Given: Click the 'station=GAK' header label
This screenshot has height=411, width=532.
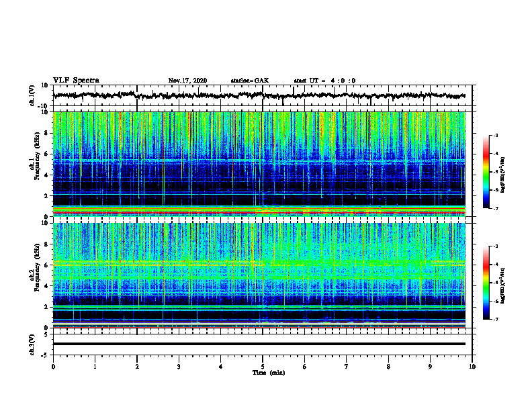Looking at the screenshot, I should tap(250, 81).
